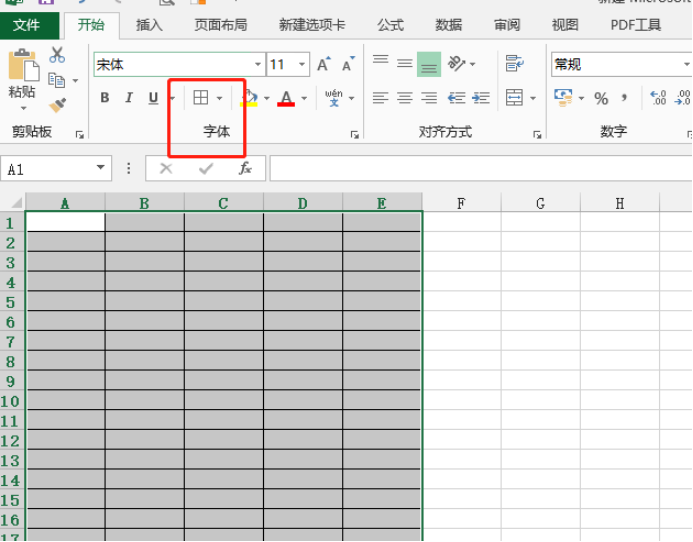This screenshot has width=693, height=542.
Task: Click the Wrap Text icon
Action: tap(514, 64)
